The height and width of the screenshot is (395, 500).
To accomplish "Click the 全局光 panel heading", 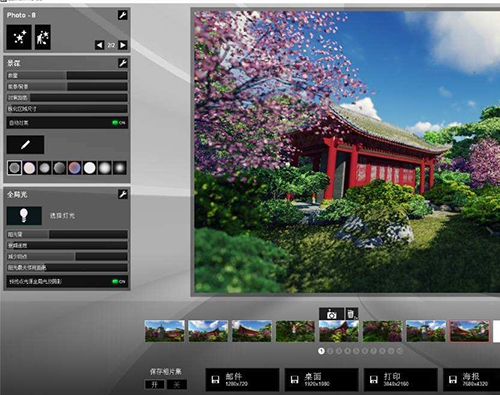I will 17,194.
